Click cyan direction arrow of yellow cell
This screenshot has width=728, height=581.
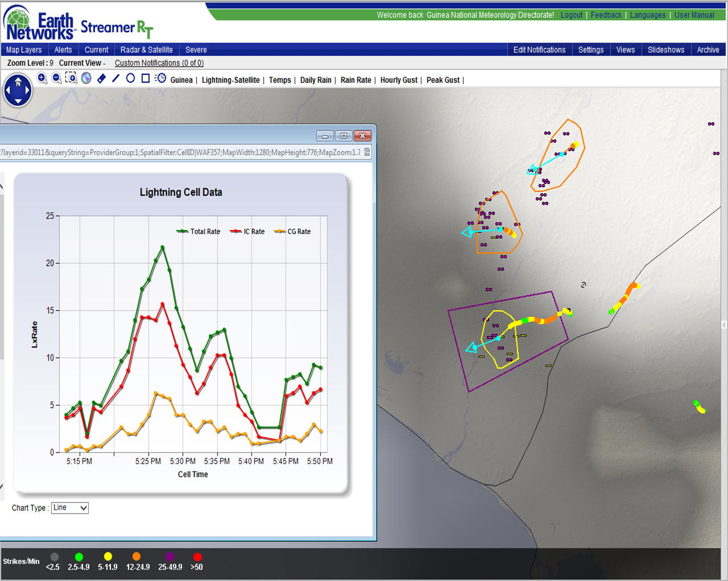471,348
